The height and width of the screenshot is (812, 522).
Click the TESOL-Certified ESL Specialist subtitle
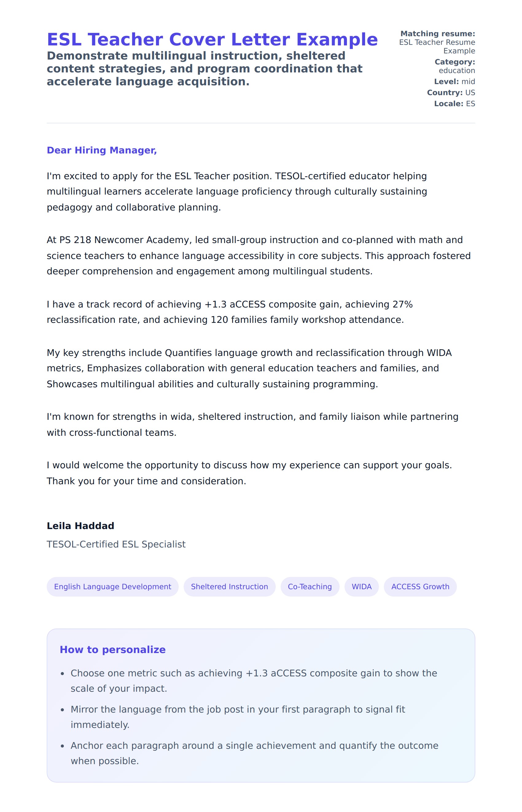point(116,544)
